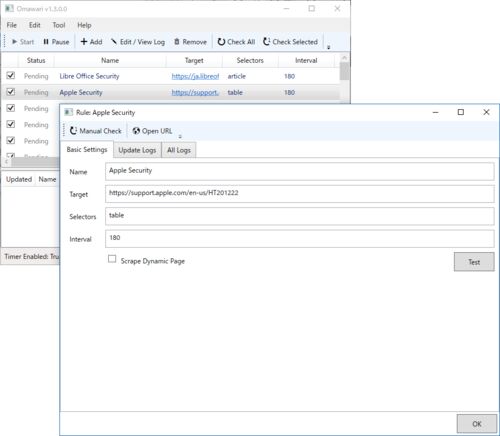Switch to the Update Logs tab
The width and height of the screenshot is (500, 436).
pos(137,150)
